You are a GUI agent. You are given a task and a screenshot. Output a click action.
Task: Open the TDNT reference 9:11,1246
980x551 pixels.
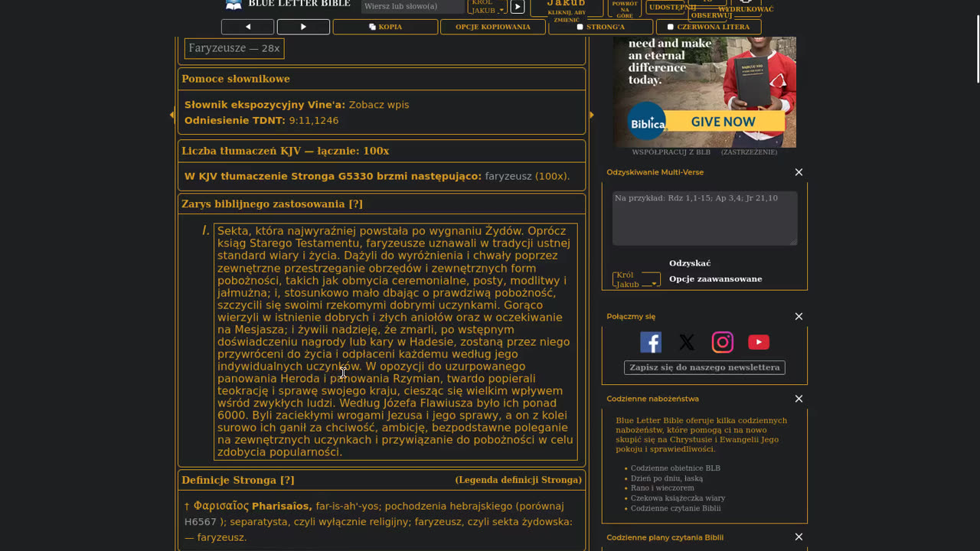(x=314, y=121)
